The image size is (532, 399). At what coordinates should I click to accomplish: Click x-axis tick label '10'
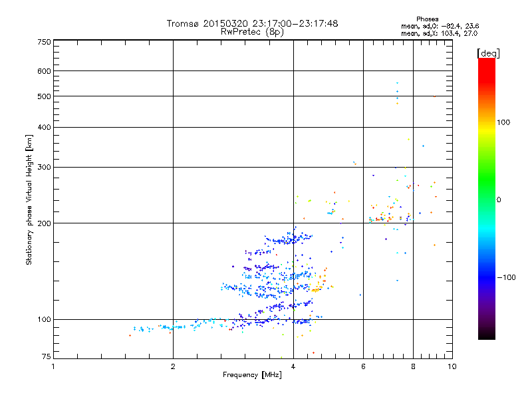pos(452,366)
